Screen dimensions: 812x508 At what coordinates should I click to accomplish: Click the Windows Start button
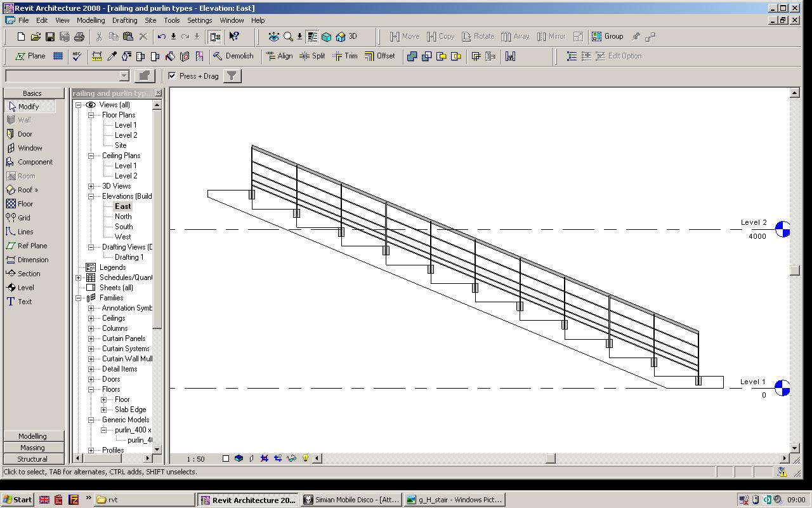pos(17,500)
